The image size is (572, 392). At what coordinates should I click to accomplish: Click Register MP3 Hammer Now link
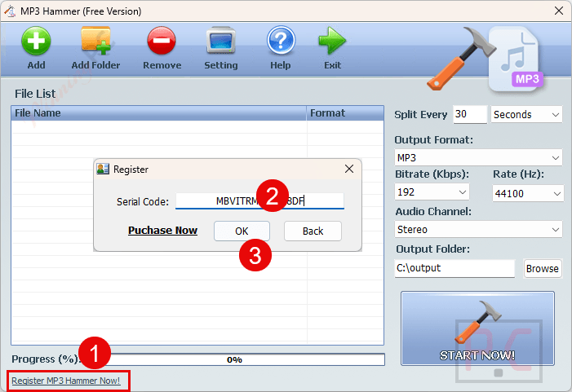click(x=66, y=381)
